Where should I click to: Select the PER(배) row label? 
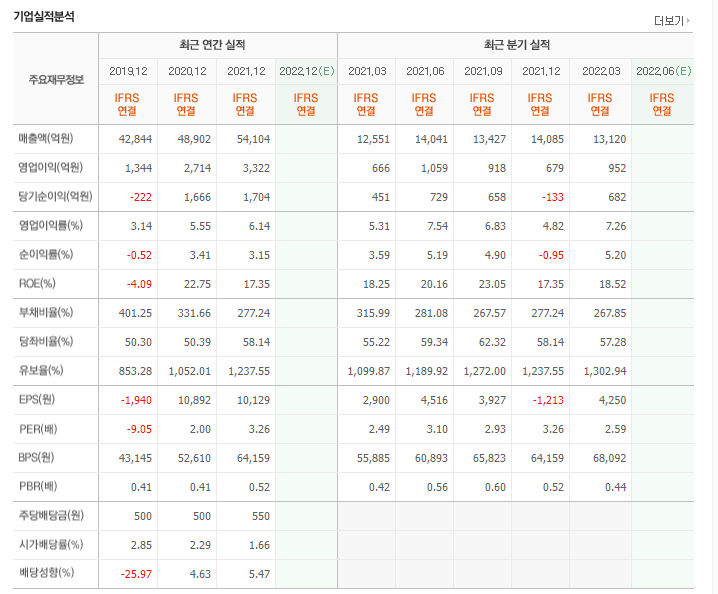38,429
